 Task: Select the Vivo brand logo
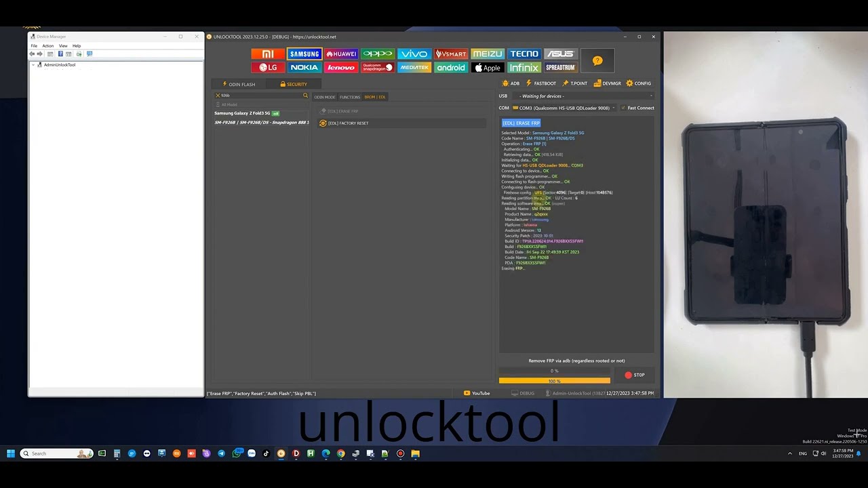pyautogui.click(x=414, y=54)
